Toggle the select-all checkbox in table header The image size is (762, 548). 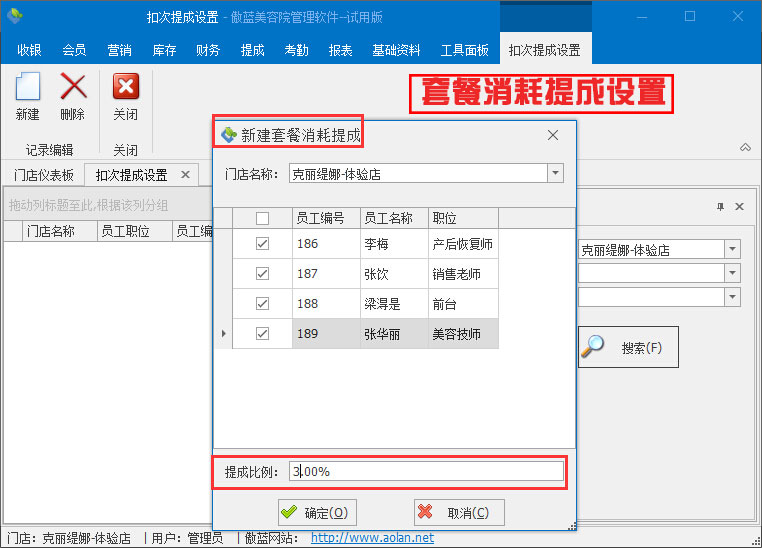click(262, 218)
